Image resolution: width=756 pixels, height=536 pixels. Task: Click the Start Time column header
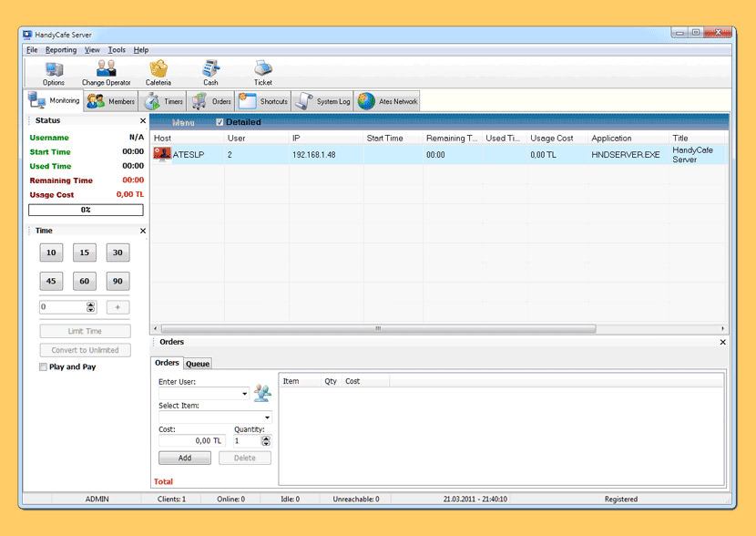click(x=393, y=138)
